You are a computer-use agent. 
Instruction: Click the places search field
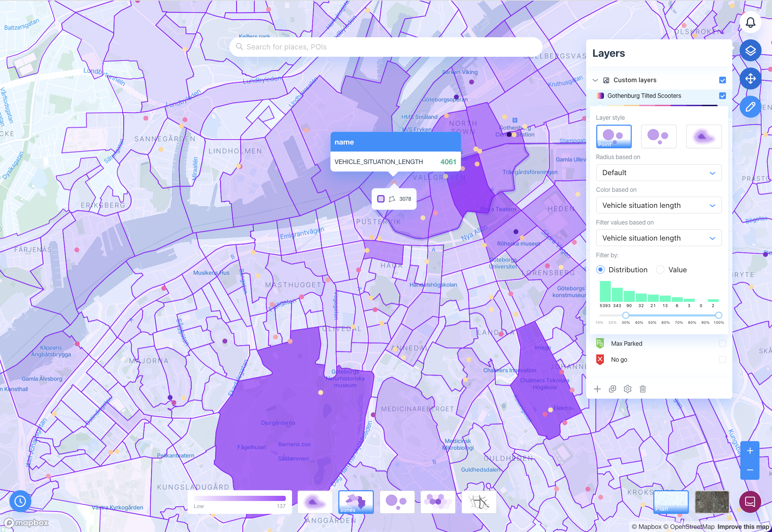386,47
